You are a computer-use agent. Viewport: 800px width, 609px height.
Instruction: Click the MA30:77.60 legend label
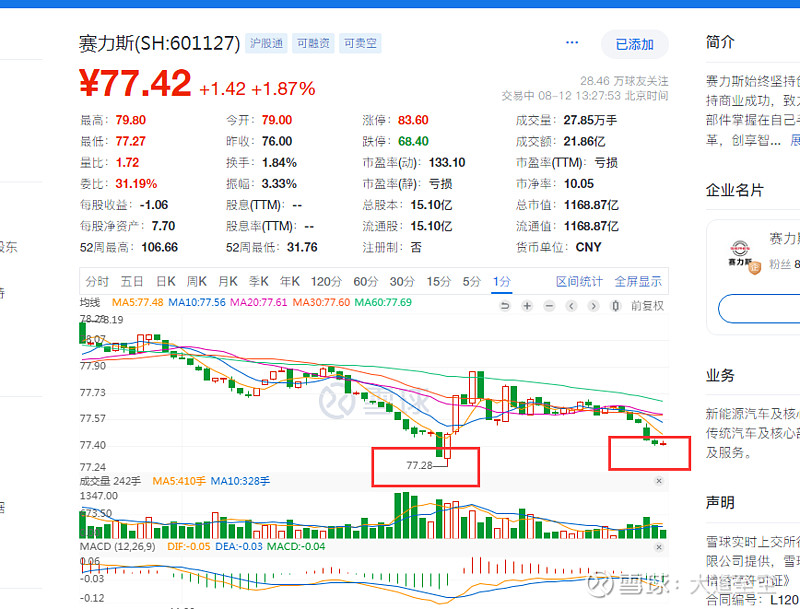[321, 302]
